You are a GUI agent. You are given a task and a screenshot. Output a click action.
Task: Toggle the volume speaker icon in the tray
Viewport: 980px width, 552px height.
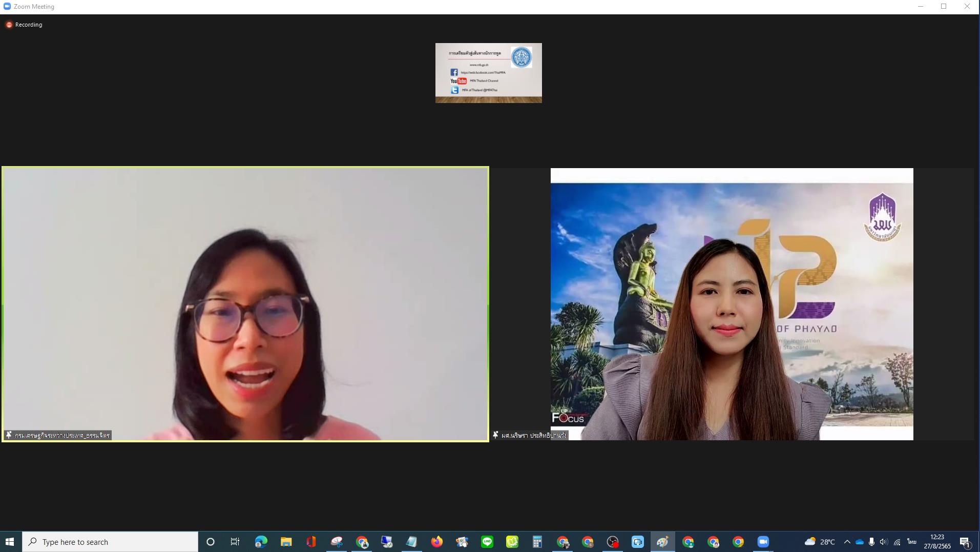click(x=884, y=542)
